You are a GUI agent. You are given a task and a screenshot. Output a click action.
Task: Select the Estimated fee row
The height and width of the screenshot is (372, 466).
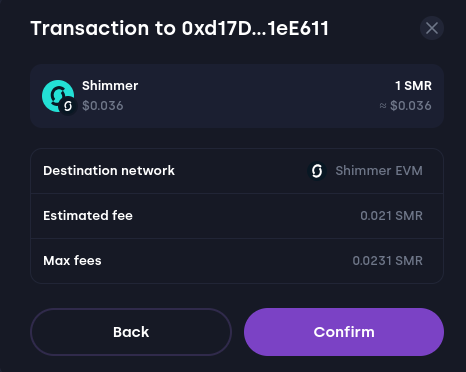tap(237, 216)
